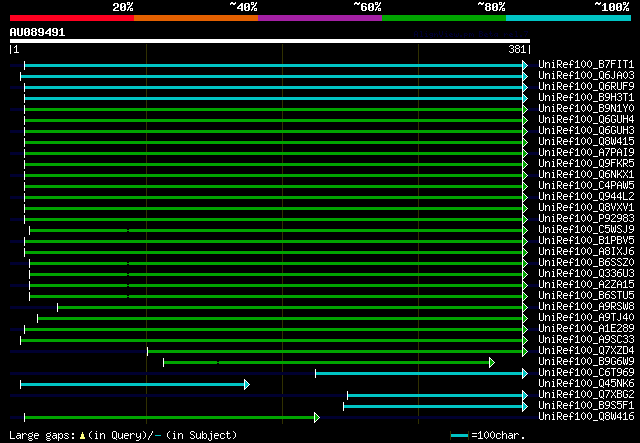This screenshot has width=640, height=443.
Task: Click arrowhead ending the Q45NK6 alignment
Action: coord(247,385)
